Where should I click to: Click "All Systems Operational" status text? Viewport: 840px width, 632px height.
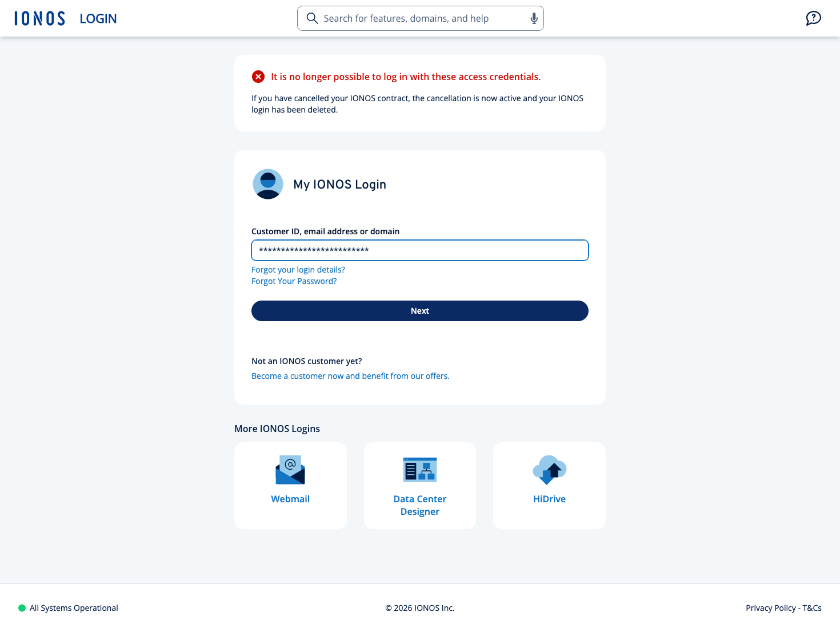pyautogui.click(x=74, y=608)
